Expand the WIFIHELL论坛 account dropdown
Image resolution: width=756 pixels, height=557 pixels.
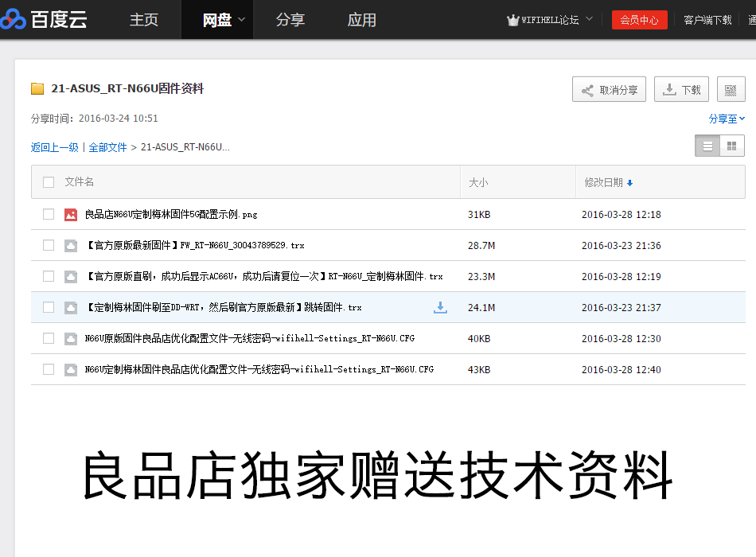click(589, 19)
